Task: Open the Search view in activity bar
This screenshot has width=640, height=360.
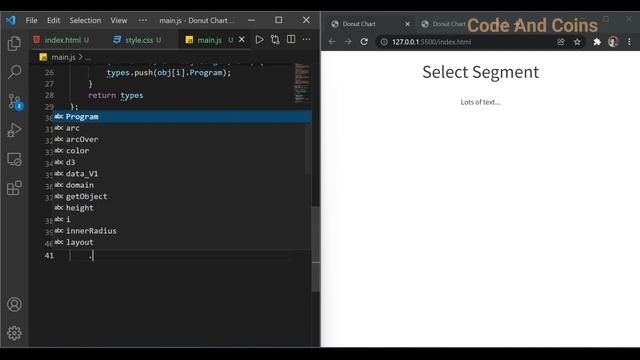Action: (14, 72)
